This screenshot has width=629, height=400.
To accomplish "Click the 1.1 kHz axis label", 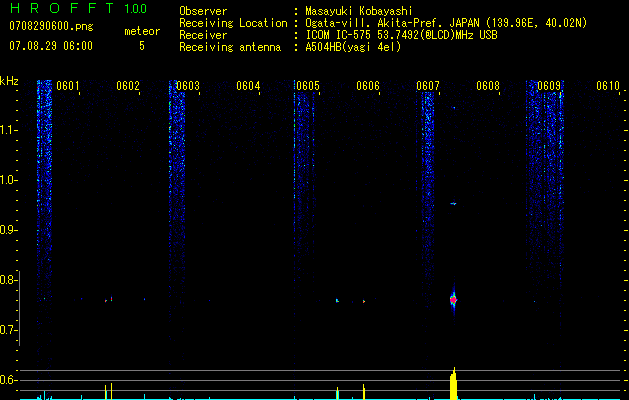I will (x=8, y=130).
